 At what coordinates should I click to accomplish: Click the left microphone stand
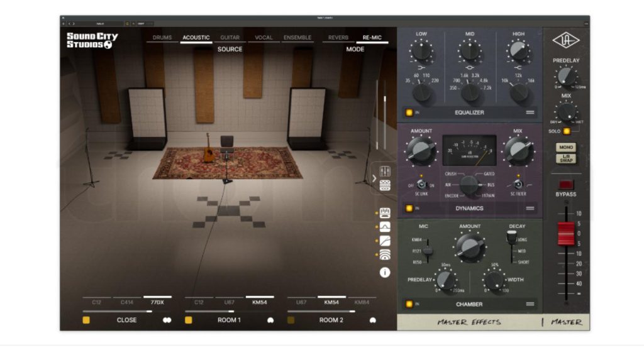pos(89,158)
